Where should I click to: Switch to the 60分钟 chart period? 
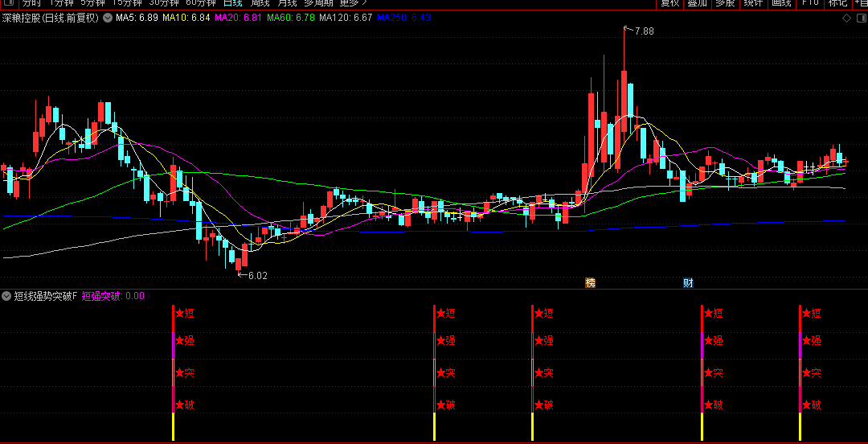click(201, 2)
